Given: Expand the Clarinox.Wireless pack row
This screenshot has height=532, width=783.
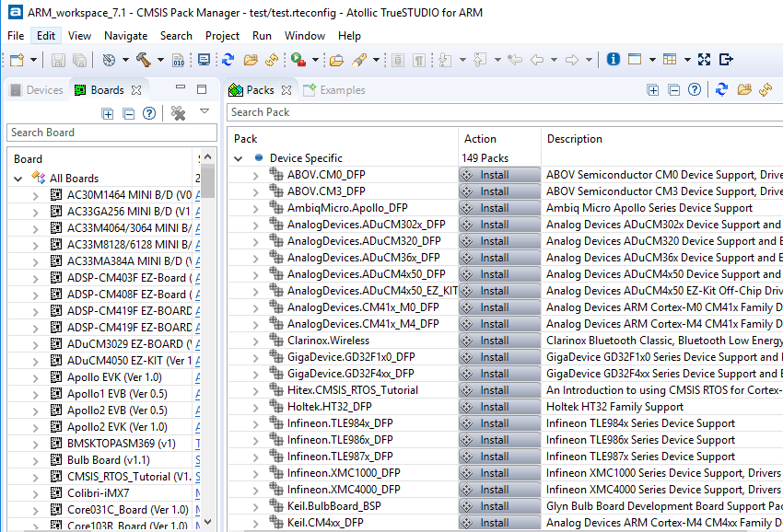Looking at the screenshot, I should coord(256,341).
